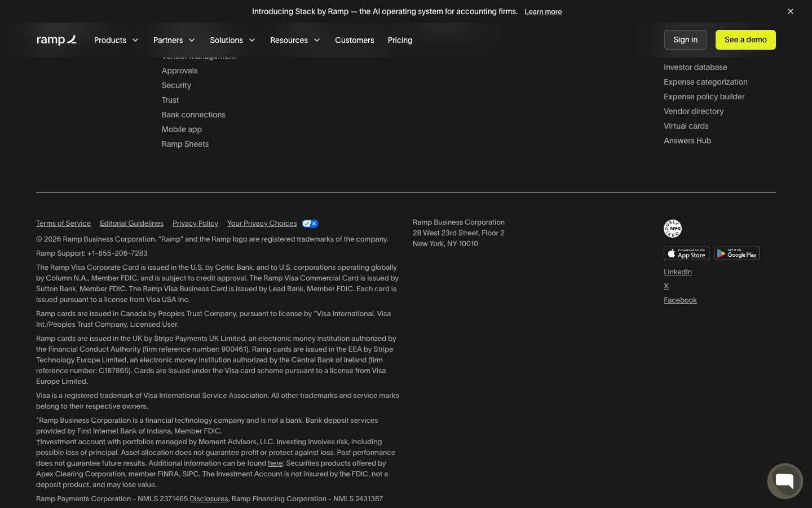Open the Pricing page
The image size is (812, 508).
(x=400, y=40)
